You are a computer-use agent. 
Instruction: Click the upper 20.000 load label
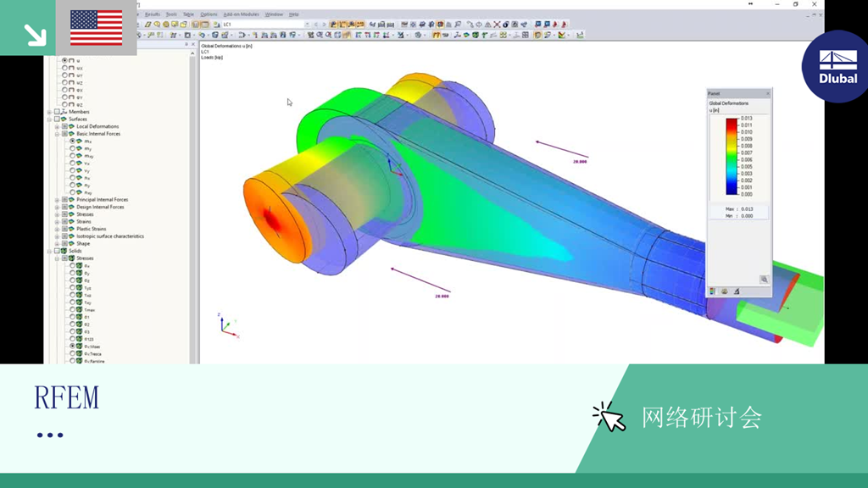580,162
